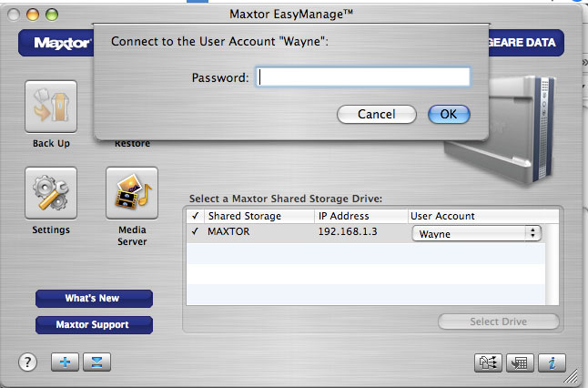Click the Back Up label

[51, 143]
